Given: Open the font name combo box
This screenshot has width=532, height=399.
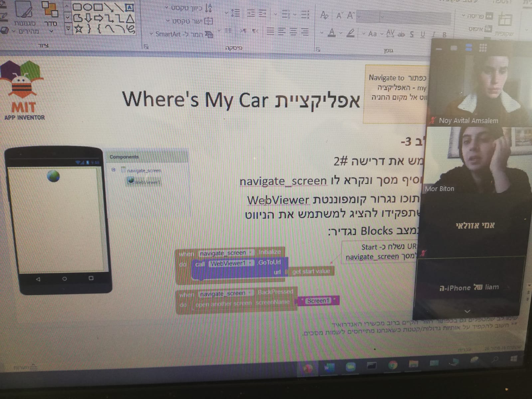Looking at the screenshot, I should point(415,17).
